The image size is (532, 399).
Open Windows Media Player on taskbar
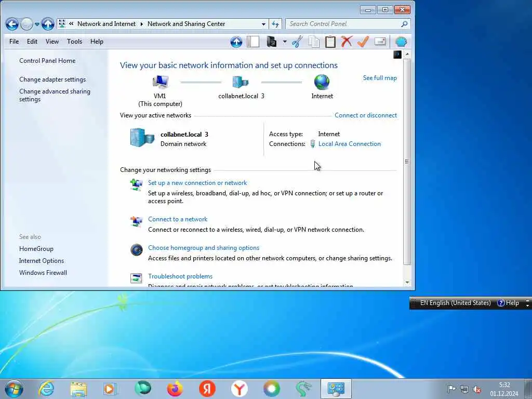point(110,389)
